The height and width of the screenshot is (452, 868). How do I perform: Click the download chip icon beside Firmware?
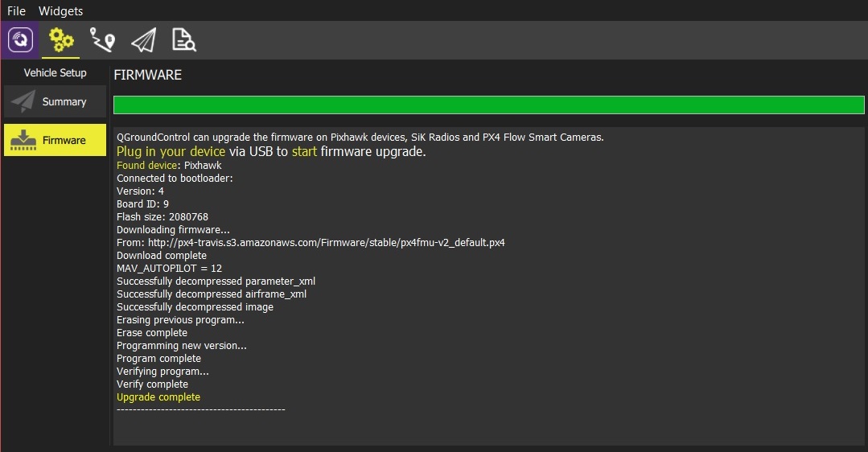[x=23, y=140]
